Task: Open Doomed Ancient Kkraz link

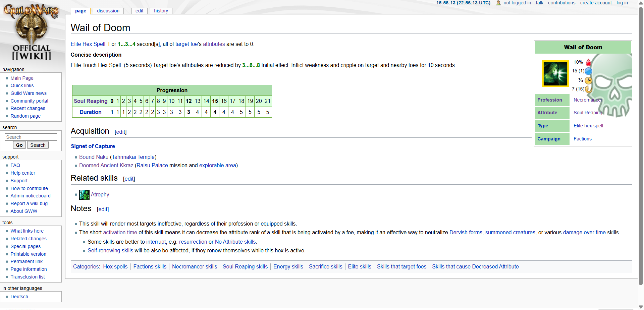Action: tap(106, 165)
